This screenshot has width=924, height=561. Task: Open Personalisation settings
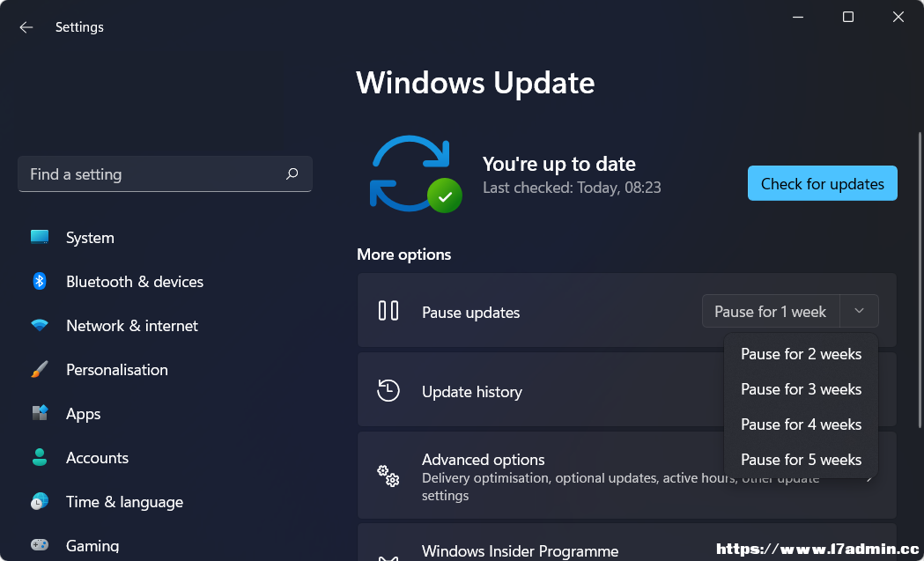click(116, 370)
